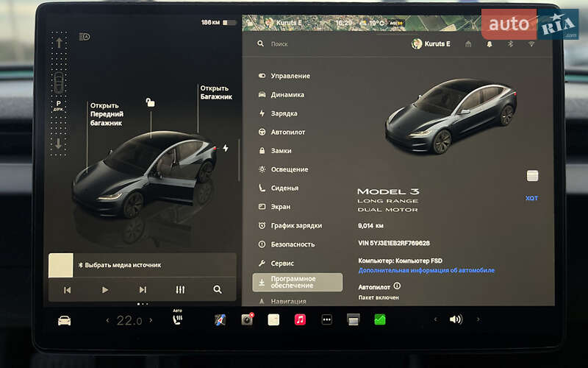588x368 pixels.
Task: Select Программное обеспечение menu item
Action: coord(298,283)
